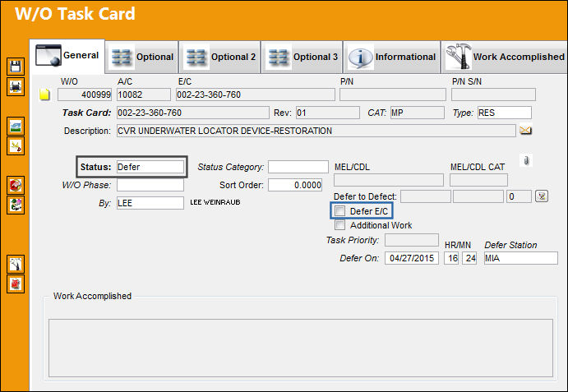Click the envelope icon next to Description
This screenshot has width=568, height=392.
point(525,130)
